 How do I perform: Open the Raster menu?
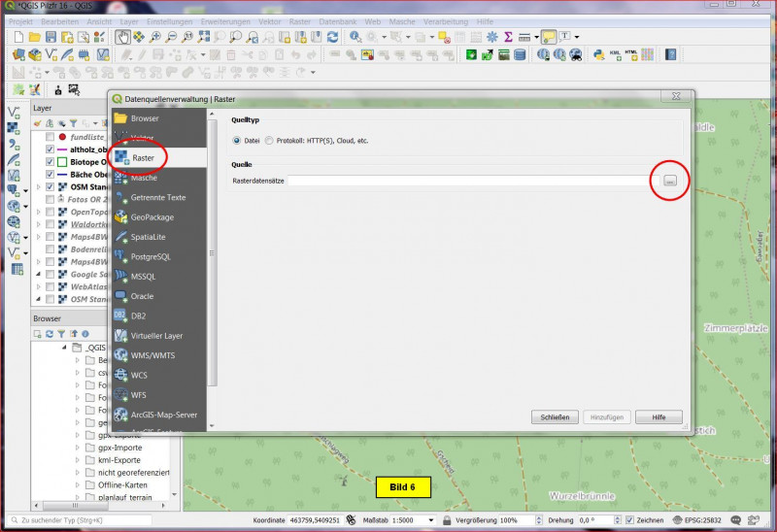pyautogui.click(x=300, y=20)
